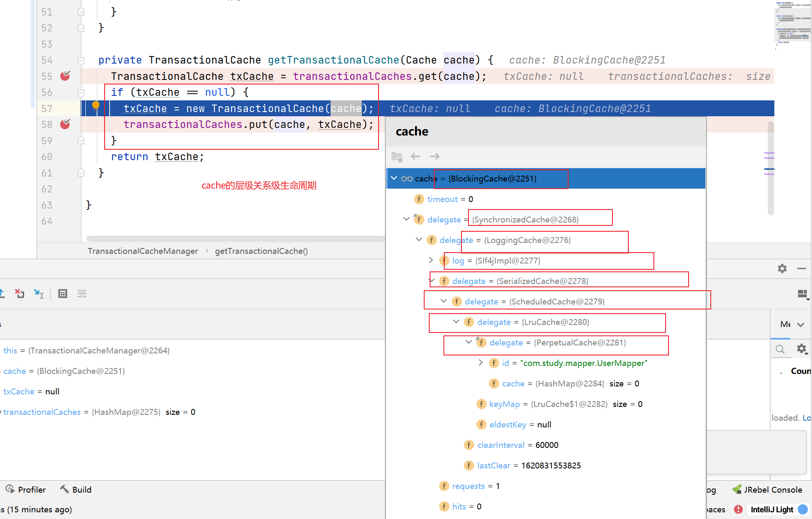Open the Profiler tool window tab
Image resolution: width=812 pixels, height=519 pixels.
[x=26, y=489]
